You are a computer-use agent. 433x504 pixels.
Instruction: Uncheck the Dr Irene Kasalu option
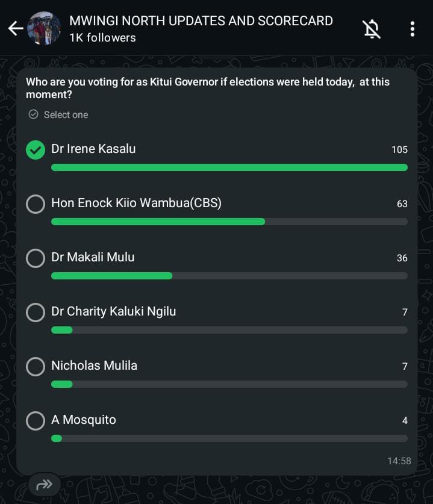pyautogui.click(x=36, y=150)
